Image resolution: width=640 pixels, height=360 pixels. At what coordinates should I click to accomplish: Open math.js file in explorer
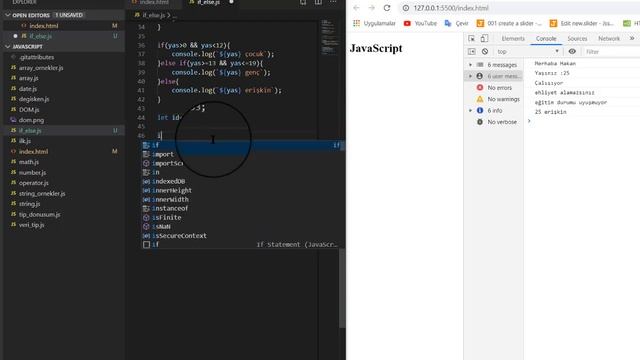pos(29,162)
